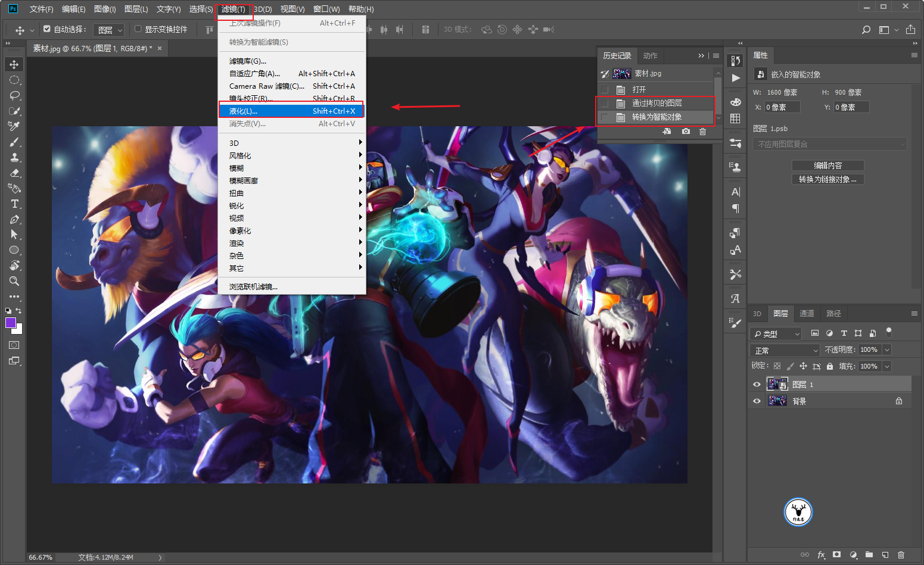Screen dimensions: 924x565
Task: Toggle Quick Mask mode icon
Action: pos(14,345)
